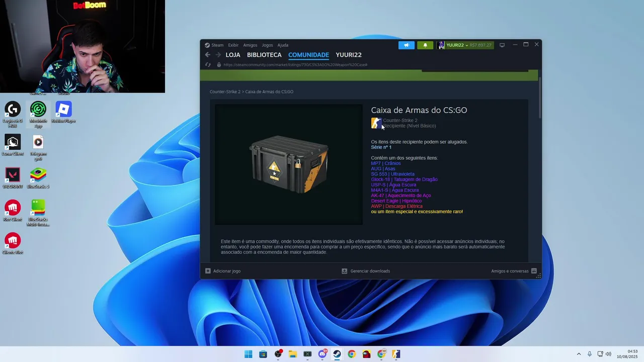Open OBS Studio from the taskbar
This screenshot has height=362, width=644.
click(278, 354)
